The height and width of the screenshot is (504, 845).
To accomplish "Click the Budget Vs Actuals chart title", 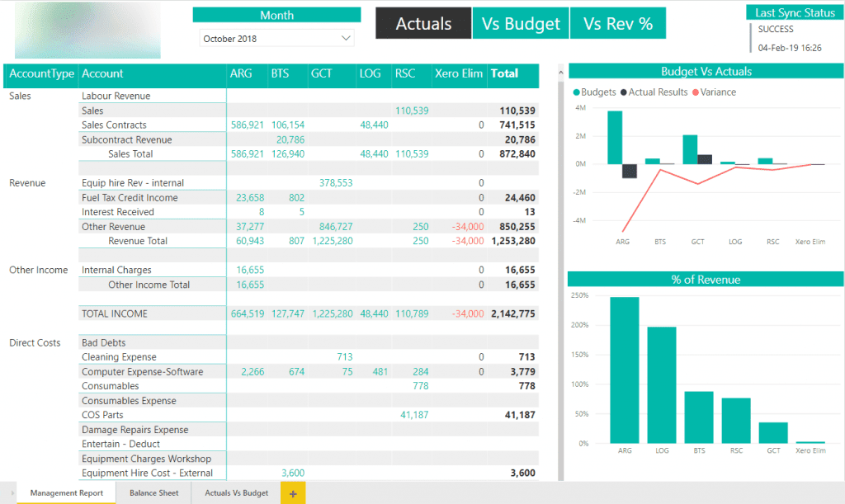I will click(705, 71).
